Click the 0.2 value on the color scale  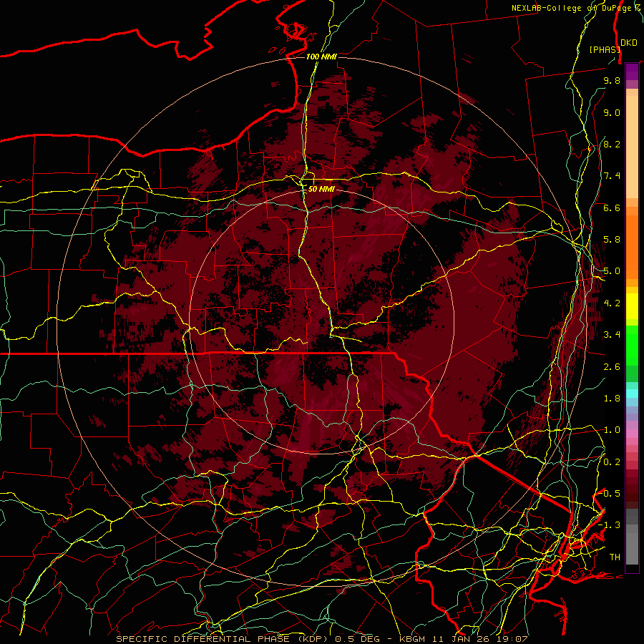(612, 462)
